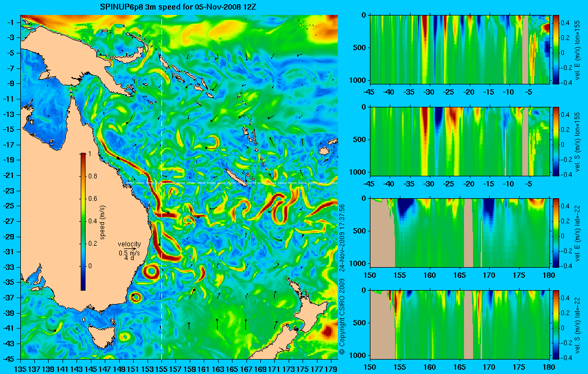Click the title 'SPINUP6p8 3m speed for 05-Nov-2008 12Z'
The height and width of the screenshot is (374, 588).
pos(178,7)
